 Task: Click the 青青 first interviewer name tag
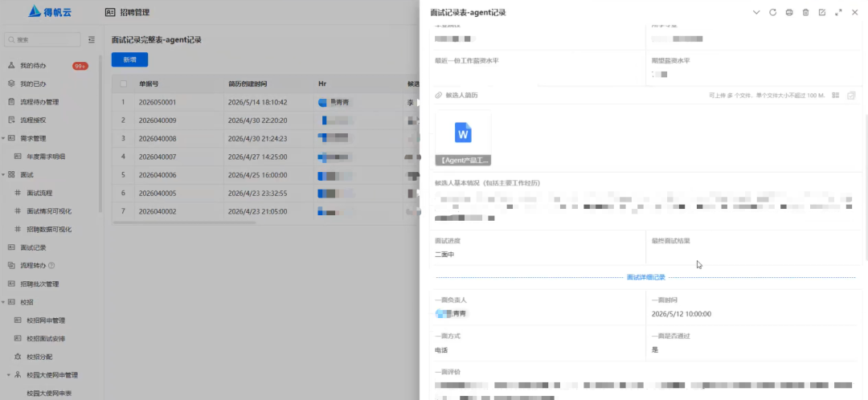(451, 314)
